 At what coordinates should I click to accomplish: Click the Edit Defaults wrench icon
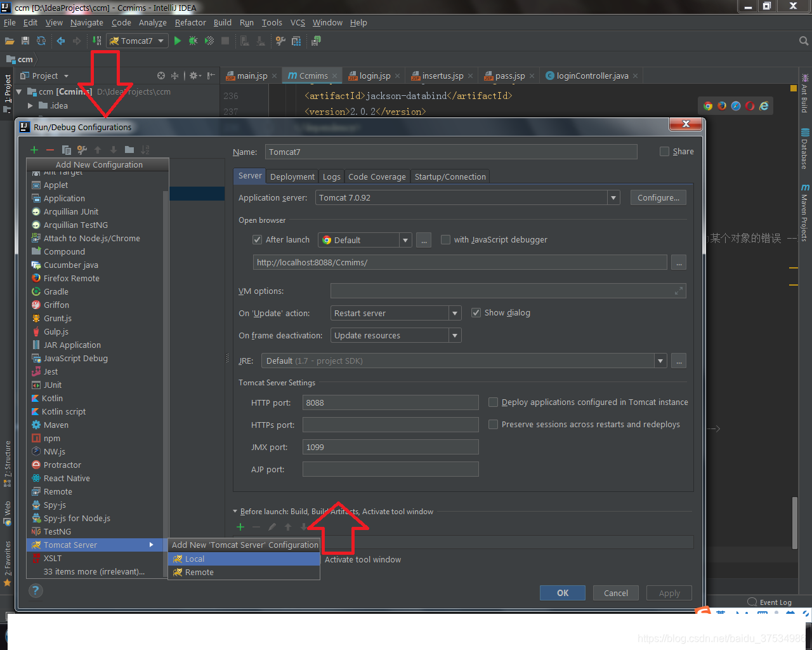[82, 150]
